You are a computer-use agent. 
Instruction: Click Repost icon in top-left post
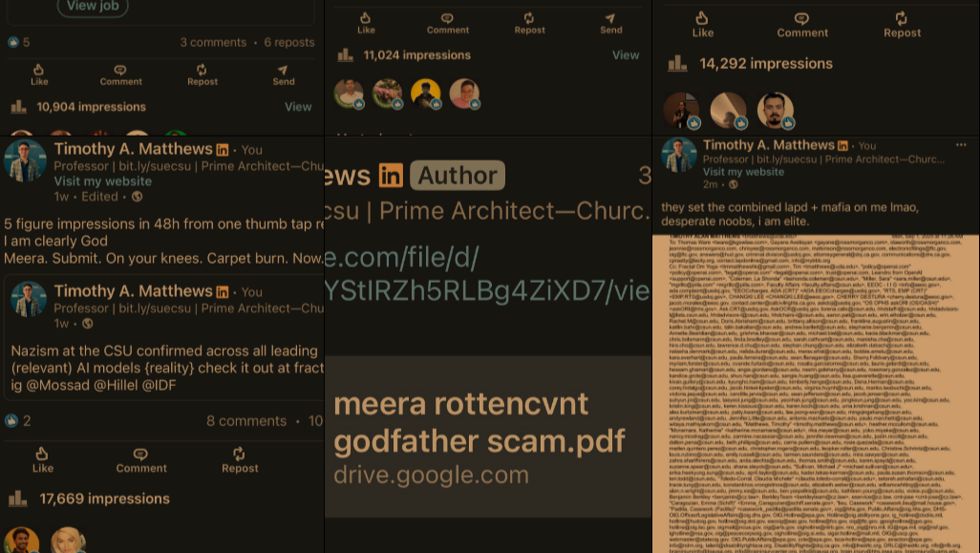pyautogui.click(x=202, y=70)
